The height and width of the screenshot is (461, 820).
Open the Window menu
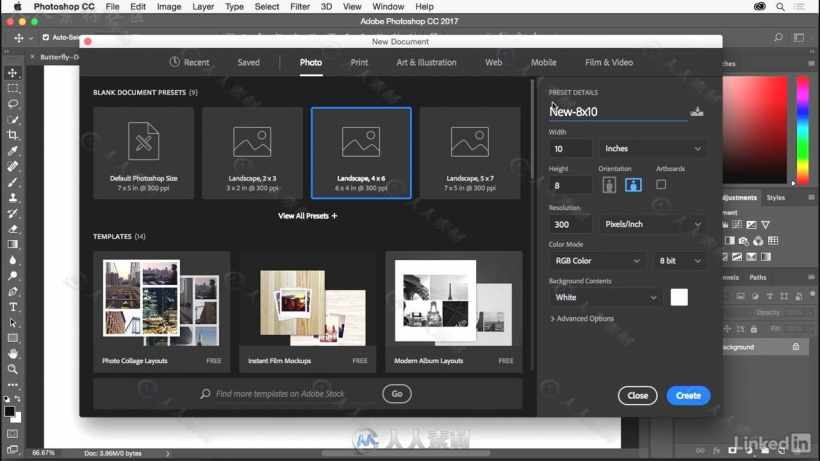[x=388, y=7]
